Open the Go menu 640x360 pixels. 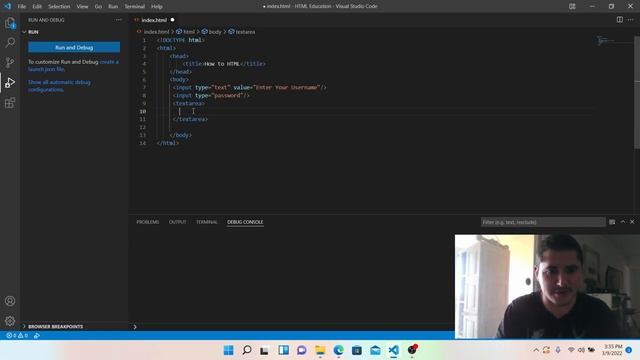tap(98, 7)
